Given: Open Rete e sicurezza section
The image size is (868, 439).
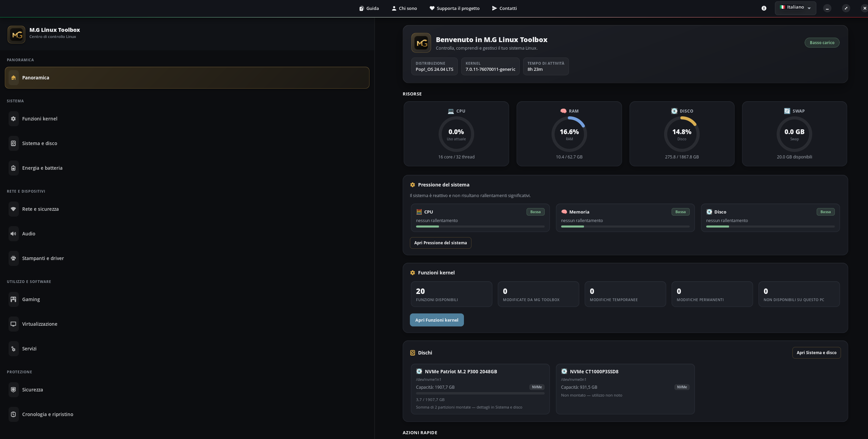Looking at the screenshot, I should click(x=187, y=209).
